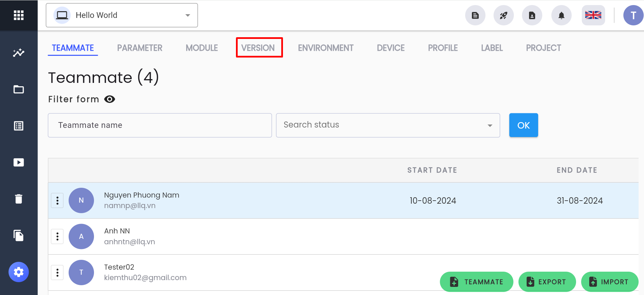Open the trash sidebar icon

pyautogui.click(x=19, y=199)
